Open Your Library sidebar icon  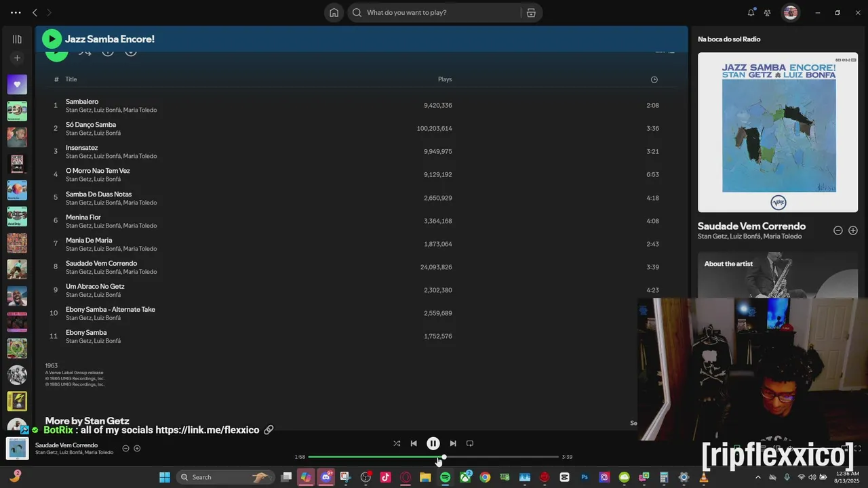pyautogui.click(x=17, y=39)
